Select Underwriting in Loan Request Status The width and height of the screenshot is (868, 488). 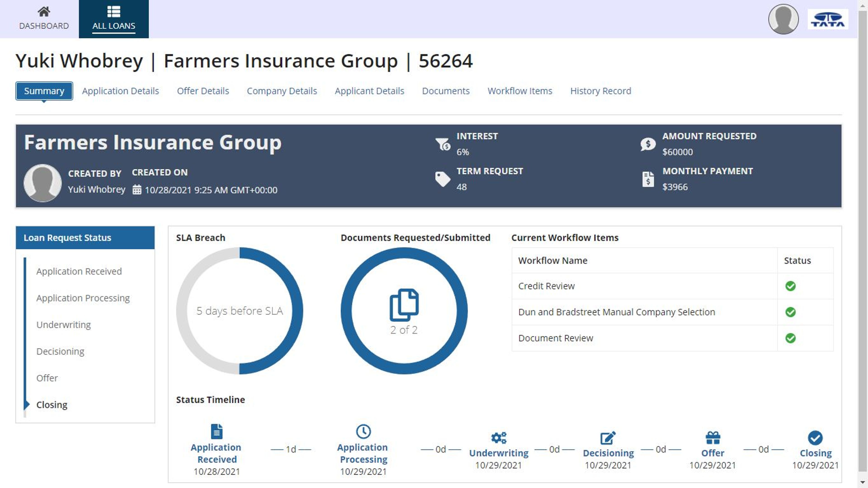coord(63,325)
